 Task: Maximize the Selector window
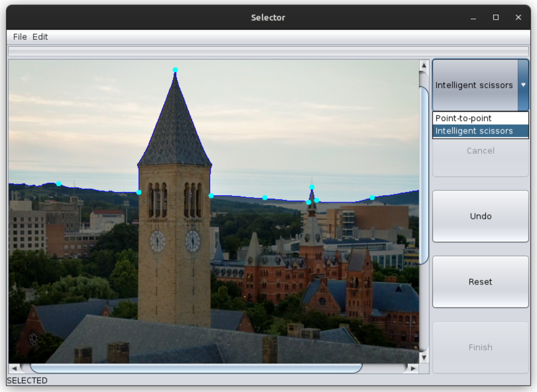(x=496, y=18)
